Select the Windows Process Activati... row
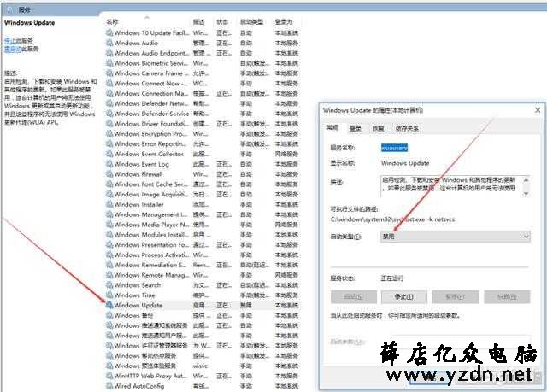 point(202,255)
